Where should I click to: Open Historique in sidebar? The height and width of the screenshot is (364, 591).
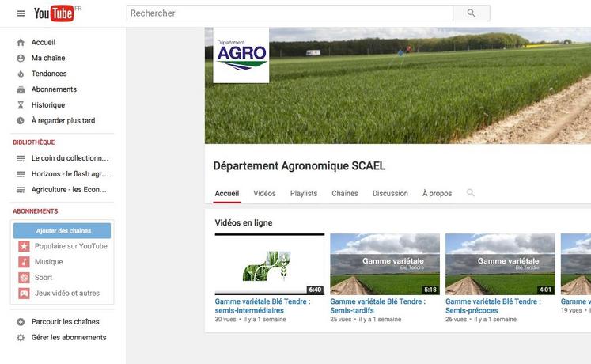point(48,105)
